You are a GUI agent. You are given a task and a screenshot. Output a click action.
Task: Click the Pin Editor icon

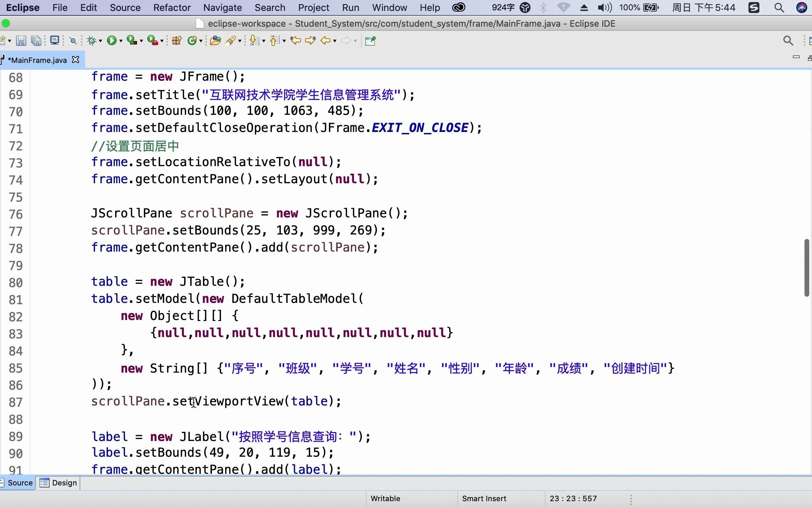point(370,41)
